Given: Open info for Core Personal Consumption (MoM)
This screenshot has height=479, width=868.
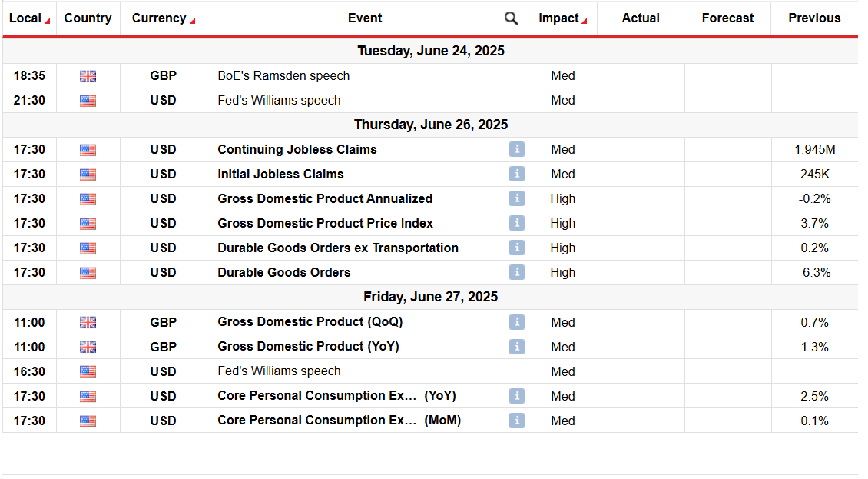Looking at the screenshot, I should tap(516, 421).
